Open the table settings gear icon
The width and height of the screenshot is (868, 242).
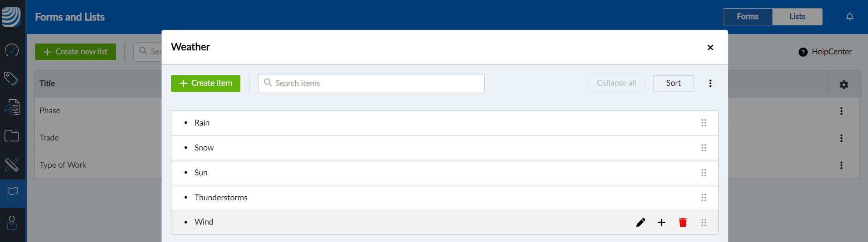[844, 84]
